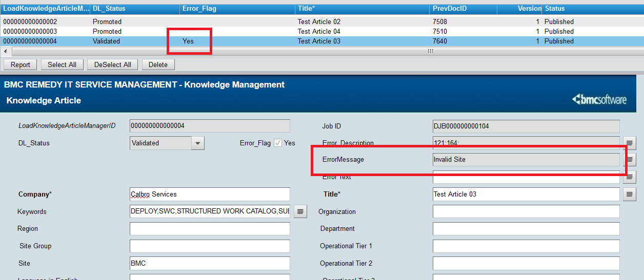Click the Validated status cell in table
This screenshot has width=644, height=280.
click(106, 41)
